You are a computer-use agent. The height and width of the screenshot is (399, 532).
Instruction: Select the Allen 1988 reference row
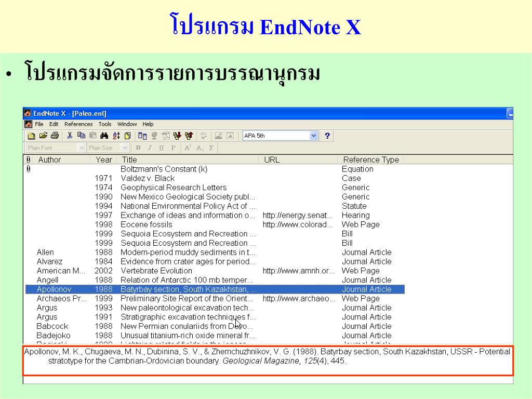pyautogui.click(x=215, y=252)
